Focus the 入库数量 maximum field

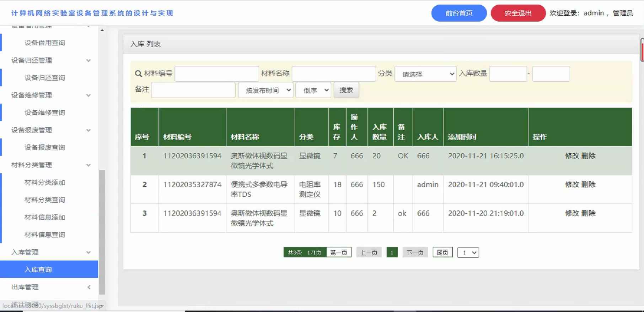(551, 74)
